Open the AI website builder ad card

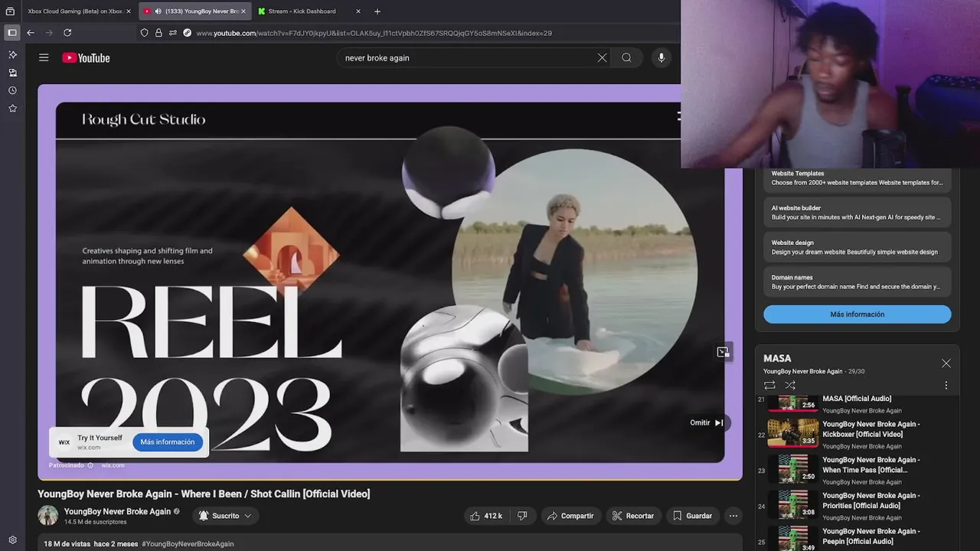point(857,212)
